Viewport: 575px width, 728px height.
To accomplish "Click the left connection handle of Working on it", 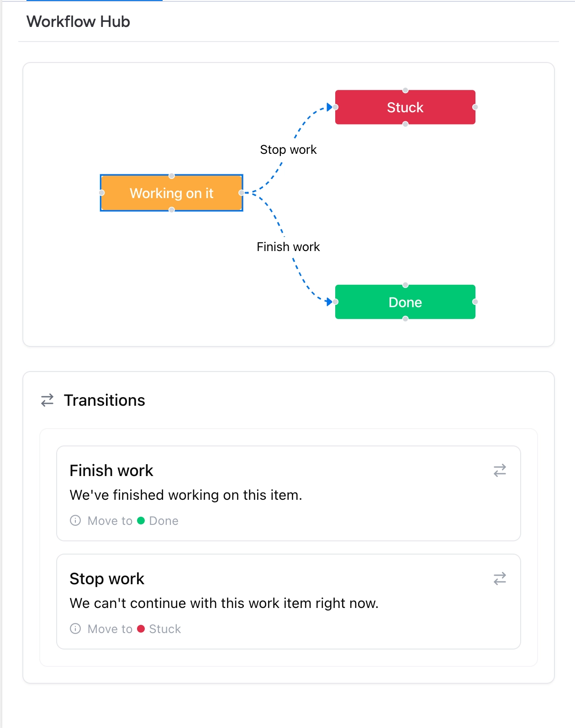I will pyautogui.click(x=101, y=193).
